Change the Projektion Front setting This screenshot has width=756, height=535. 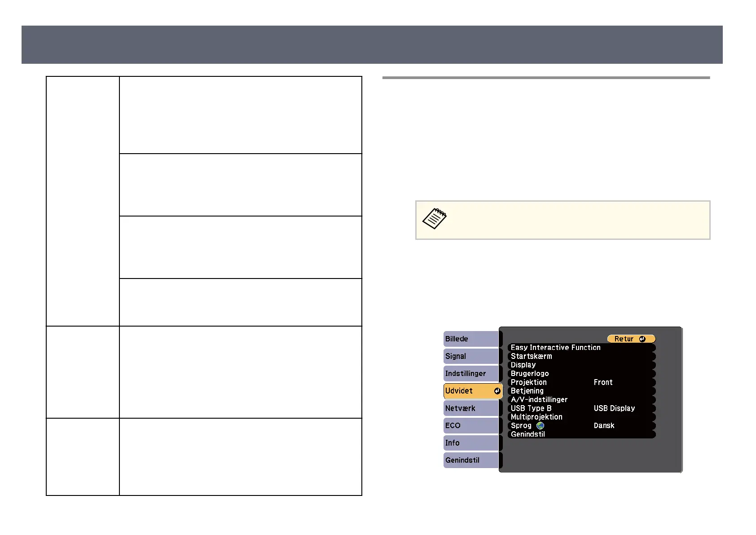pyautogui.click(x=603, y=382)
